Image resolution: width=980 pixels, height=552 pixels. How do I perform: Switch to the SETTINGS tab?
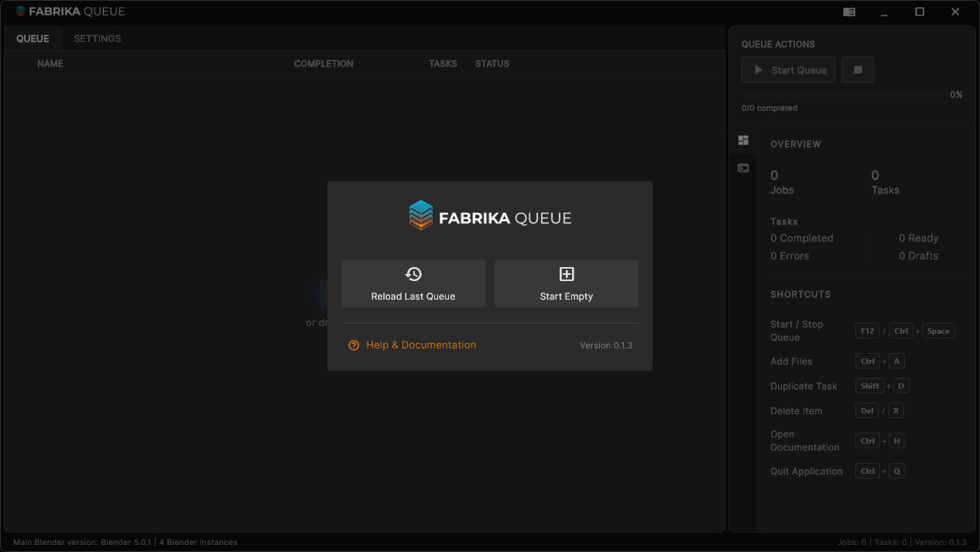pos(97,38)
